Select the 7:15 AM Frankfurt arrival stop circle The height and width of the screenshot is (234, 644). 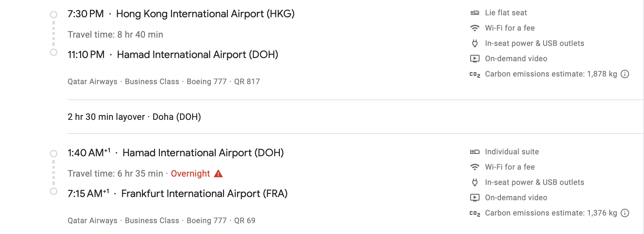click(x=54, y=191)
